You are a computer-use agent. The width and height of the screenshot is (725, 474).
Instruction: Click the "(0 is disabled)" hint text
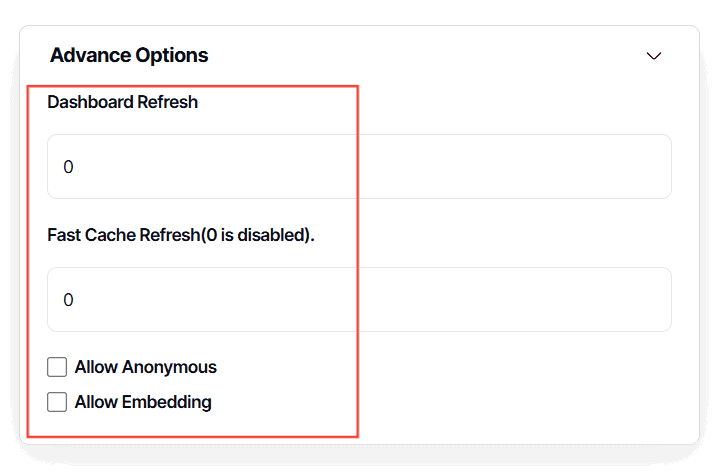pyautogui.click(x=258, y=236)
